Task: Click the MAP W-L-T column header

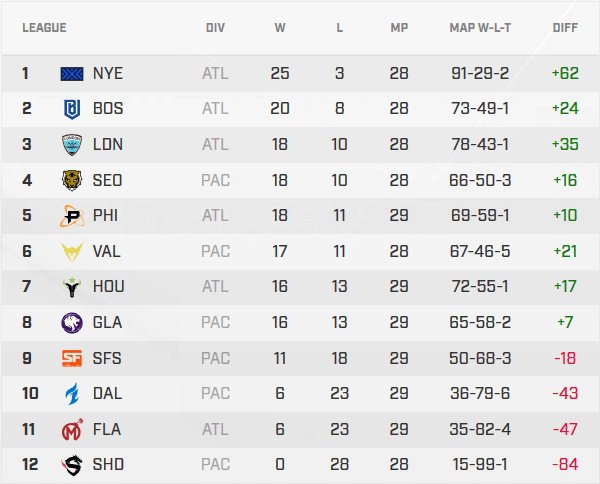Action: [480, 28]
